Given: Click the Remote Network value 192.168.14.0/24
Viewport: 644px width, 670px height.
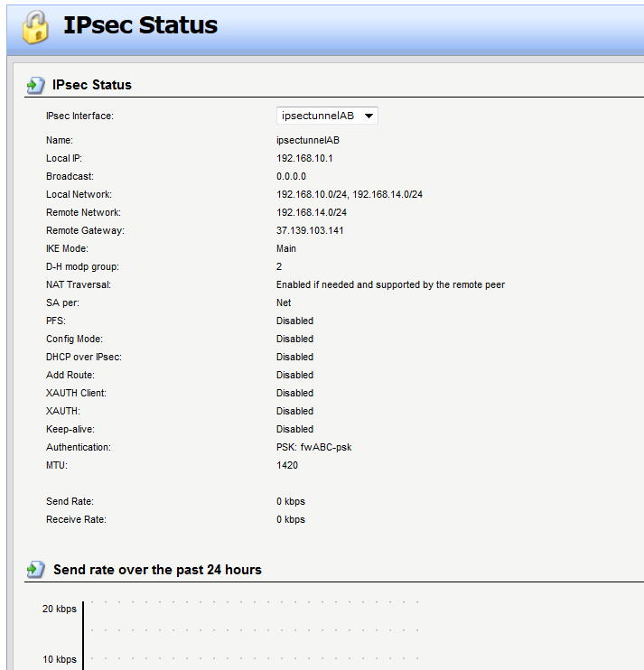Looking at the screenshot, I should click(x=311, y=212).
